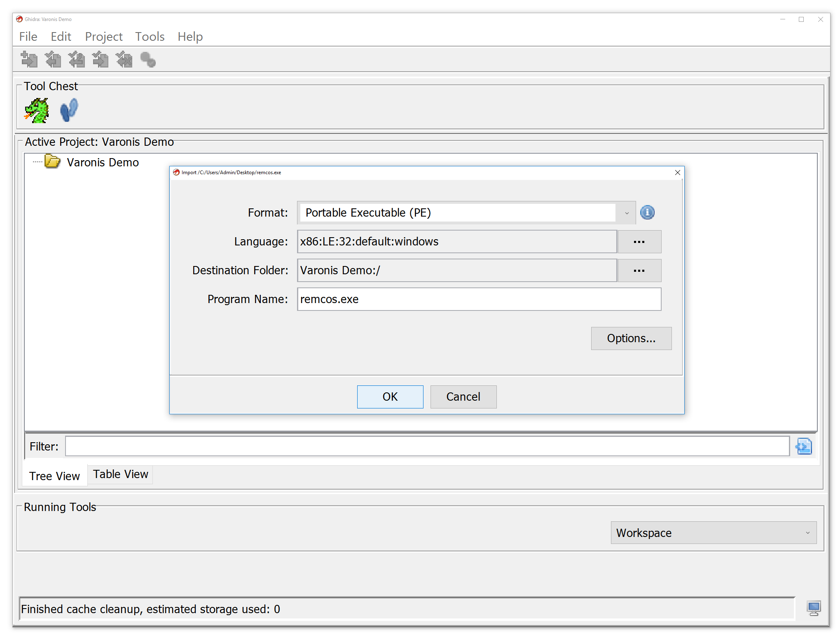Click the add-to-version-control toolbar icon
This screenshot has width=840, height=637.
28,59
